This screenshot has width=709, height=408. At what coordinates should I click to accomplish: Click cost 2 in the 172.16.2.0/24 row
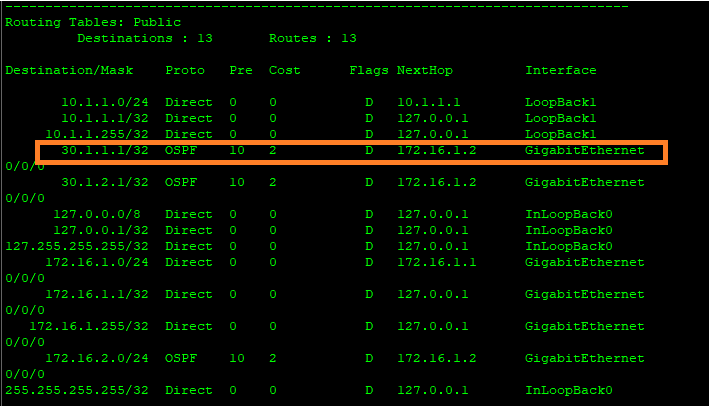[x=273, y=359]
